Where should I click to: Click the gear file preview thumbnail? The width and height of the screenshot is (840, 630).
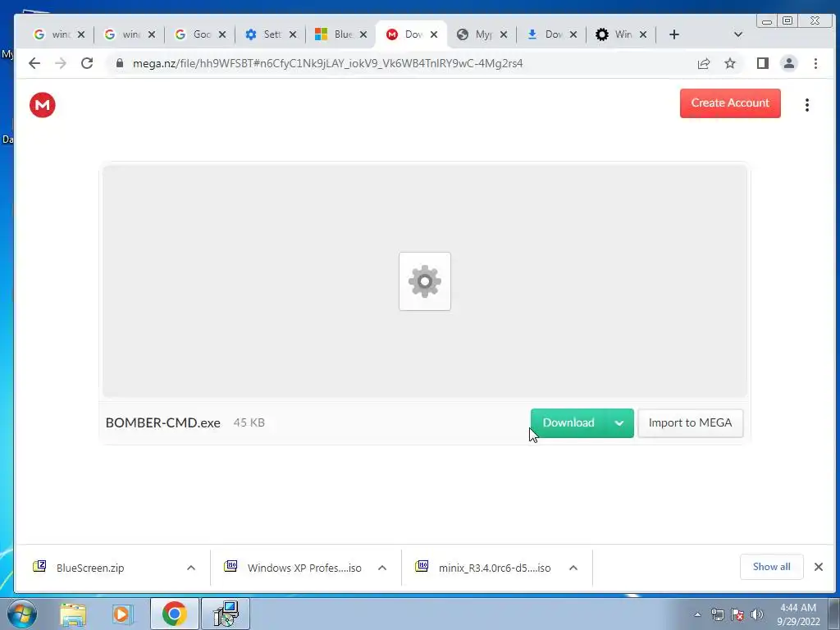pyautogui.click(x=425, y=281)
